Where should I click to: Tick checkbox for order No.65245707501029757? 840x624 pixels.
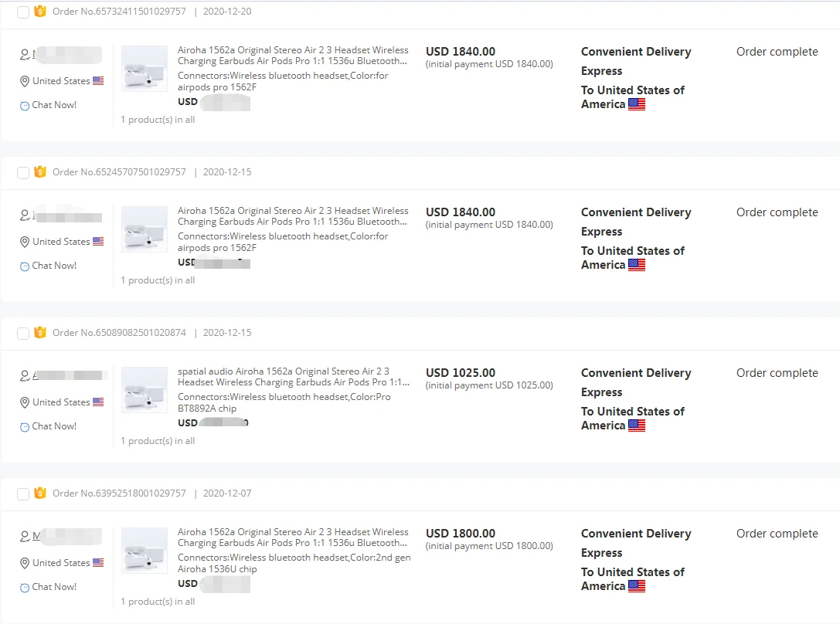point(23,173)
